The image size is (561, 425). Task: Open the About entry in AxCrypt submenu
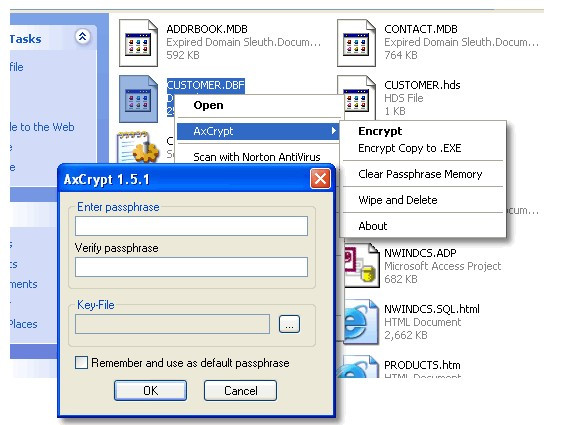point(372,226)
